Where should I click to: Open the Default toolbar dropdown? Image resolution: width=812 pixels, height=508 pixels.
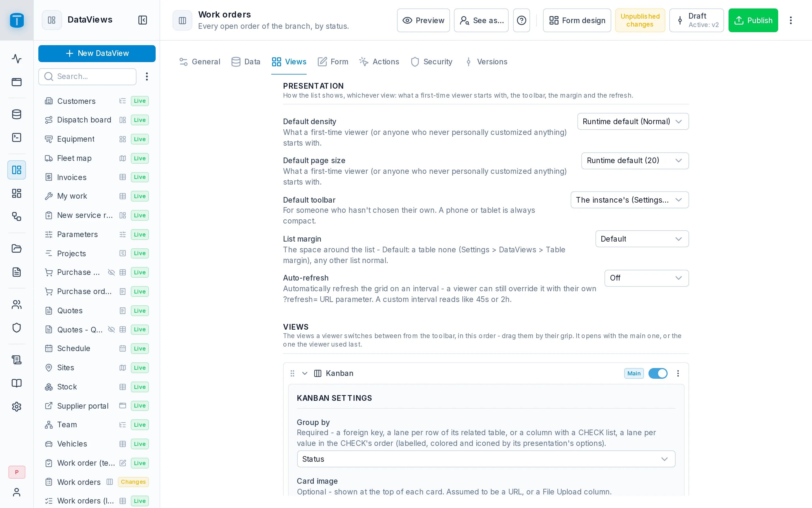click(630, 200)
